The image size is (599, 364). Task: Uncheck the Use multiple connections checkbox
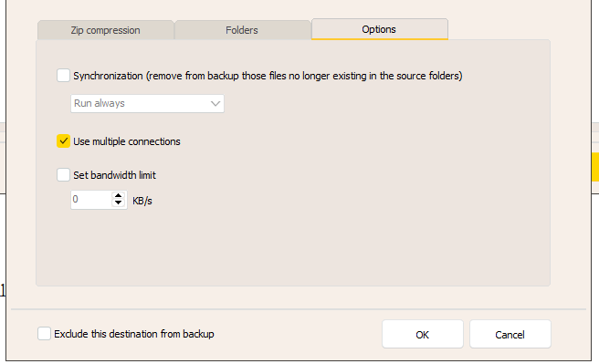tap(63, 140)
